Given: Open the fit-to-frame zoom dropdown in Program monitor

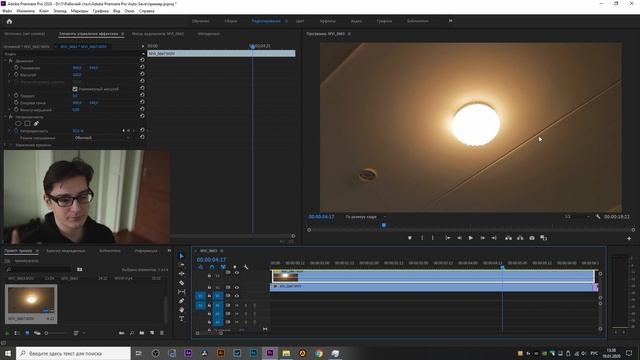Looking at the screenshot, I should coord(365,217).
